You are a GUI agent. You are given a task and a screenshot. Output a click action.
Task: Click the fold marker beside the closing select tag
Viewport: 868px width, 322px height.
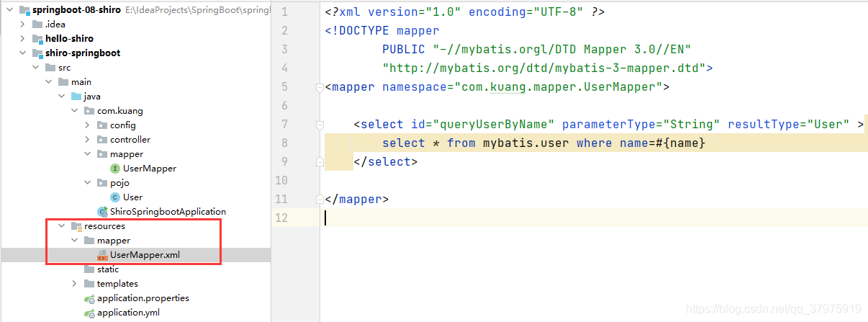[320, 163]
